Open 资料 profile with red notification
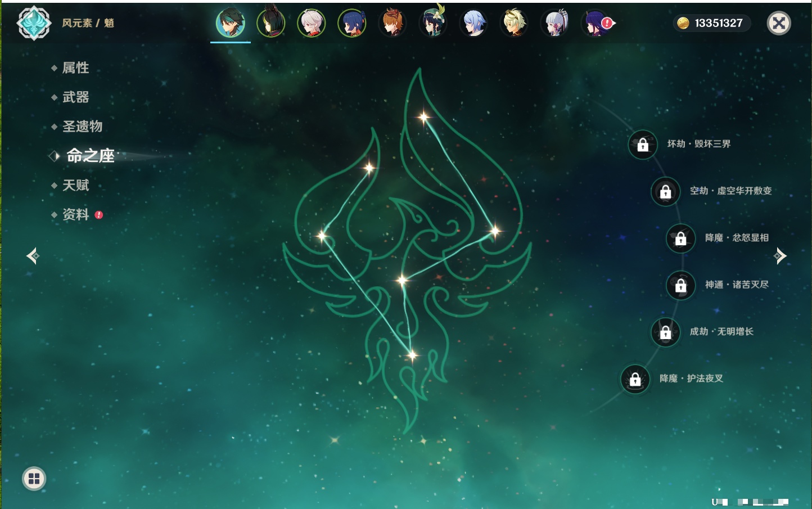This screenshot has height=509, width=812. click(75, 215)
